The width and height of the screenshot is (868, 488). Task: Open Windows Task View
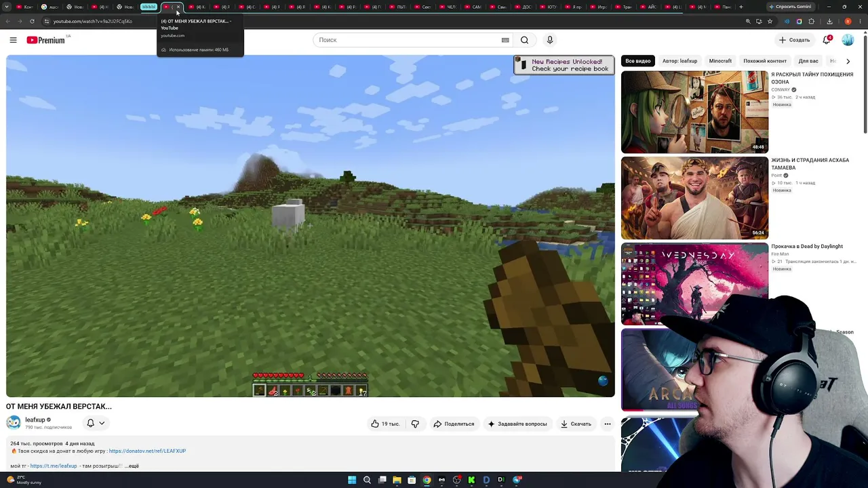click(x=382, y=480)
